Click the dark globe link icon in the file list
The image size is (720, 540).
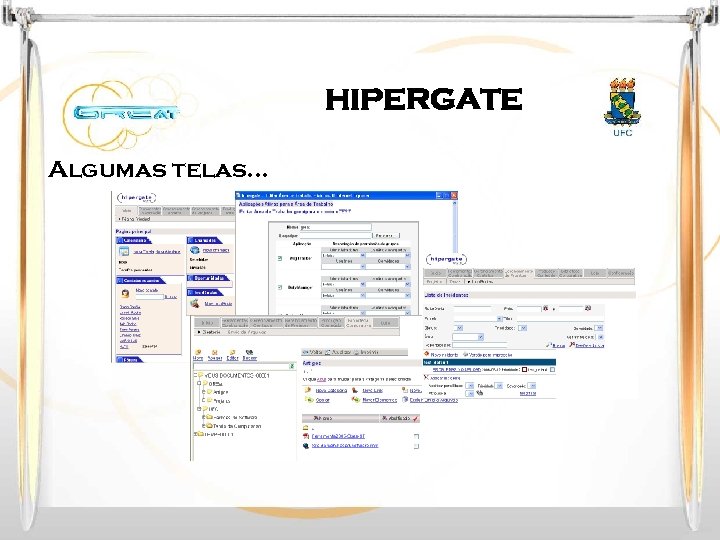(x=306, y=445)
